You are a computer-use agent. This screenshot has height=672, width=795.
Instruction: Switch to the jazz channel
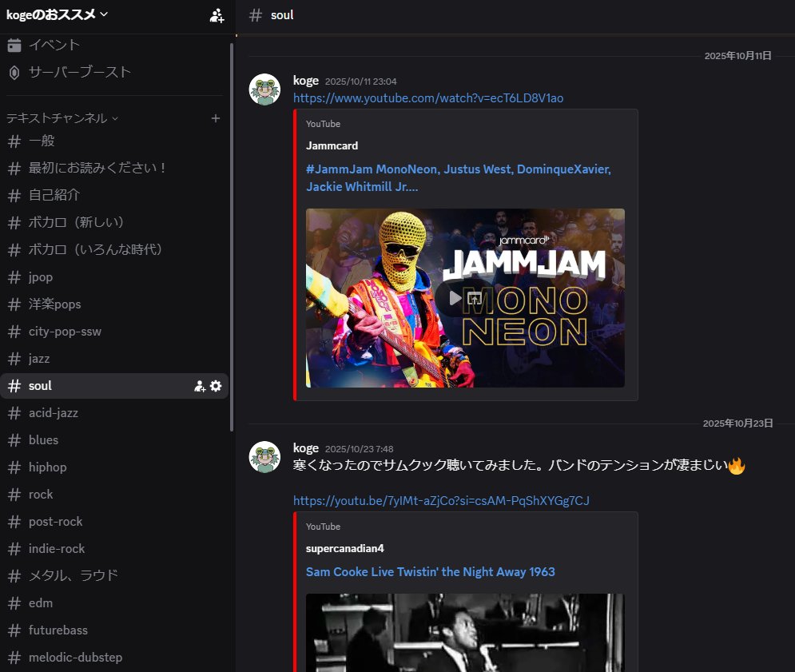38,358
